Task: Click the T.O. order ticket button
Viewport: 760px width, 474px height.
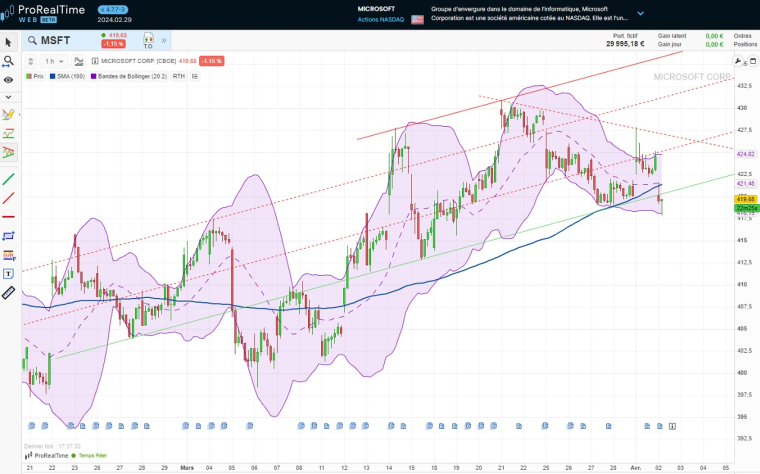Action: [x=147, y=41]
